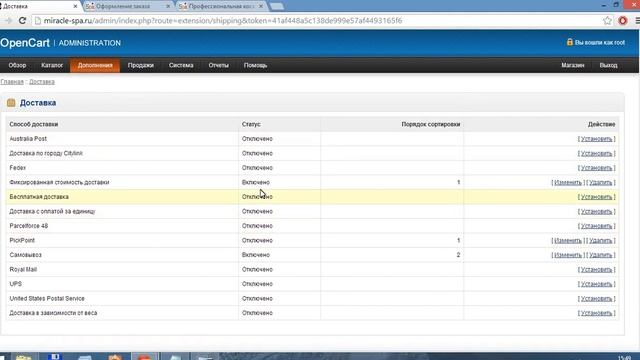Delete the Самовывоз method via Удалить
Screen dimensions: 640x360
click(x=600, y=255)
